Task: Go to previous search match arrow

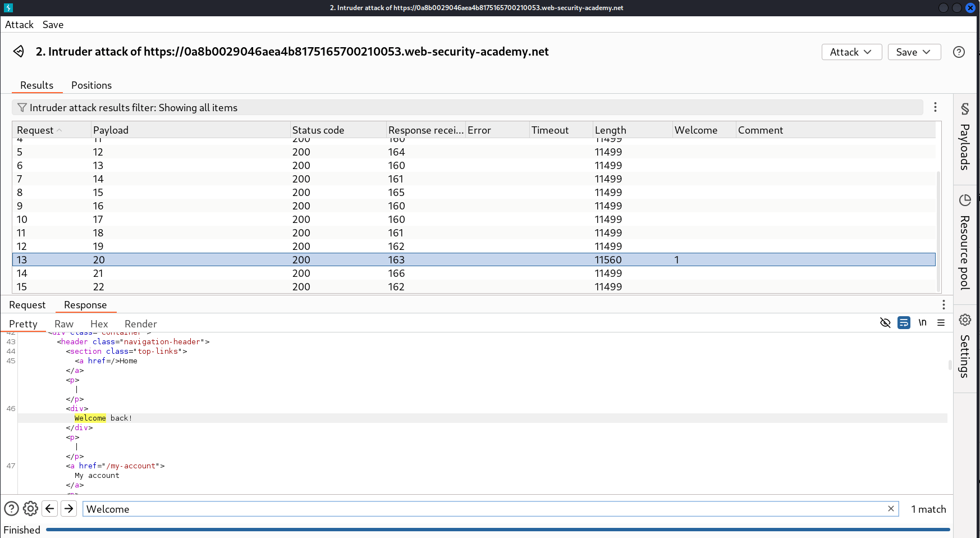Action: (x=50, y=509)
